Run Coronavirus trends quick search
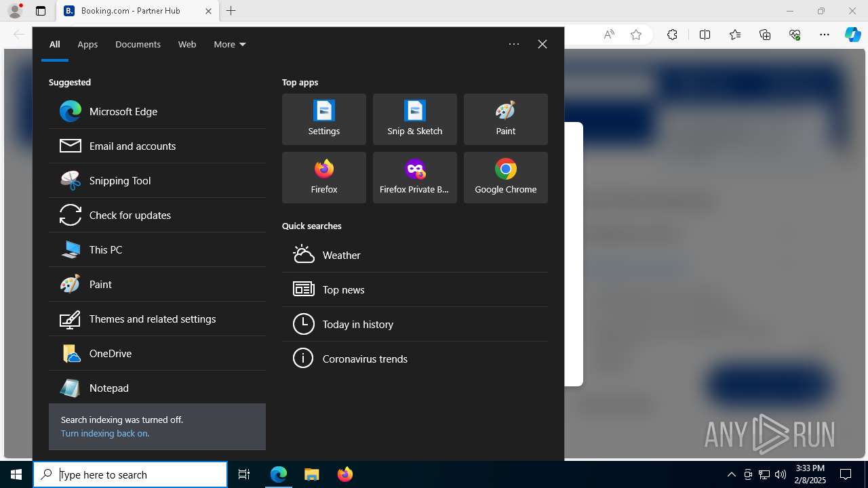Image resolution: width=868 pixels, height=488 pixels. click(x=415, y=359)
